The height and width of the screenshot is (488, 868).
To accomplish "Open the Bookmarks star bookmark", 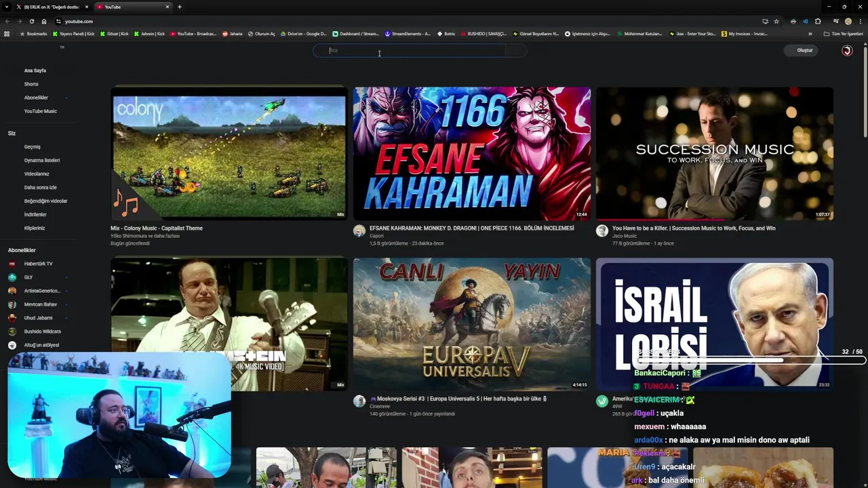I will tap(34, 34).
